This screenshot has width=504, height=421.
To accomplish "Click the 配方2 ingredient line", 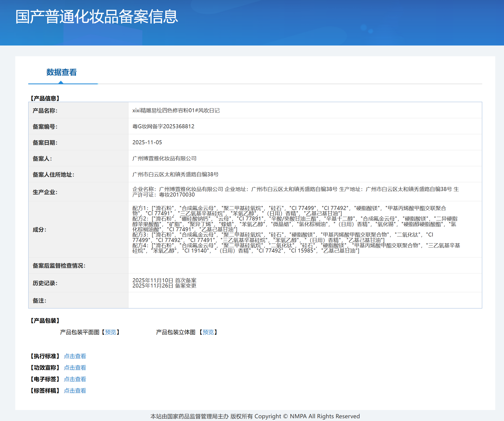I will pyautogui.click(x=295, y=224).
